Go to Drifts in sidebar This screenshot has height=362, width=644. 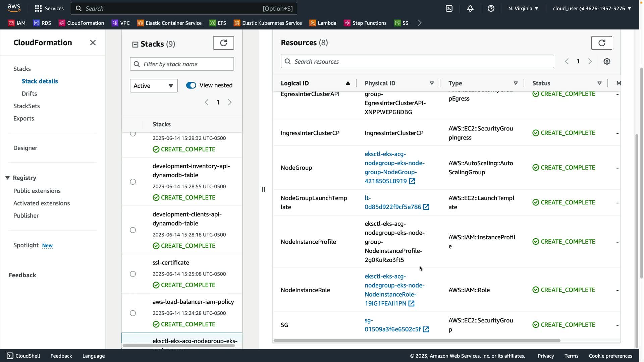(x=29, y=94)
